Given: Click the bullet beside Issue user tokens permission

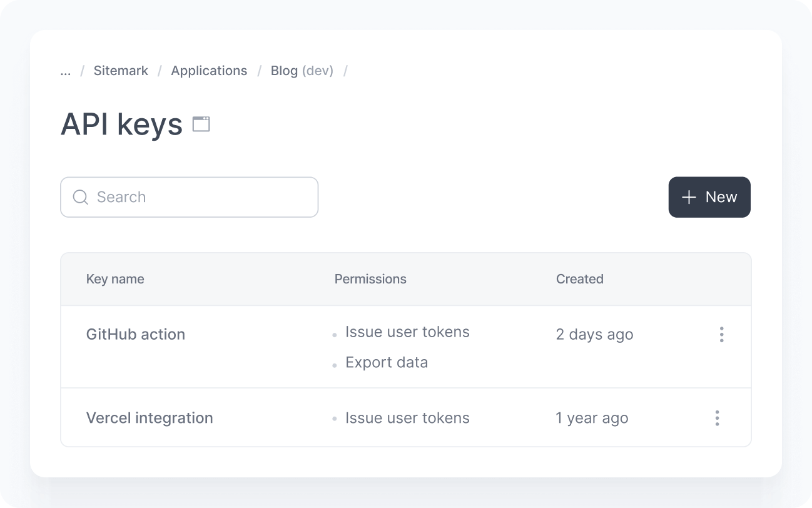Looking at the screenshot, I should [x=335, y=334].
